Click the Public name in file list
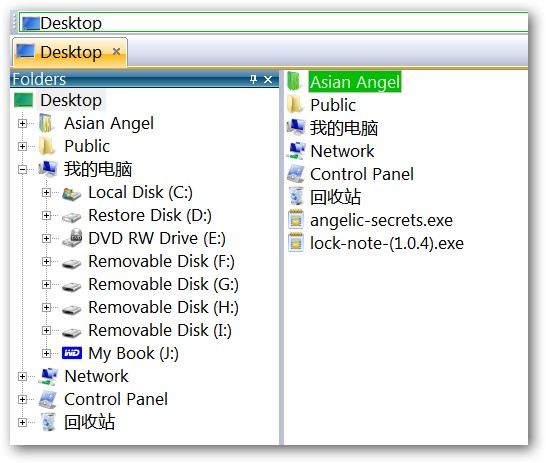The height and width of the screenshot is (463, 546). click(x=333, y=105)
